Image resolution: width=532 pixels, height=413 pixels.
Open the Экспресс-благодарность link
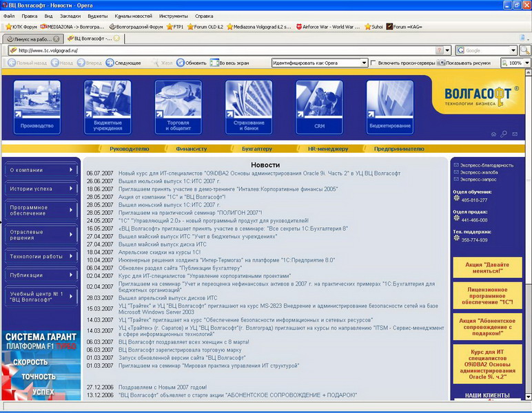tap(487, 165)
